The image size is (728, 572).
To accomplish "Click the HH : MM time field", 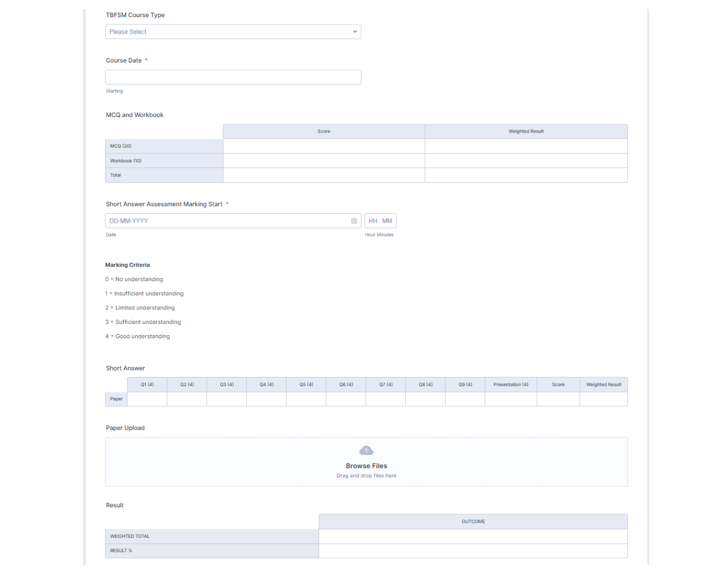I will [381, 221].
